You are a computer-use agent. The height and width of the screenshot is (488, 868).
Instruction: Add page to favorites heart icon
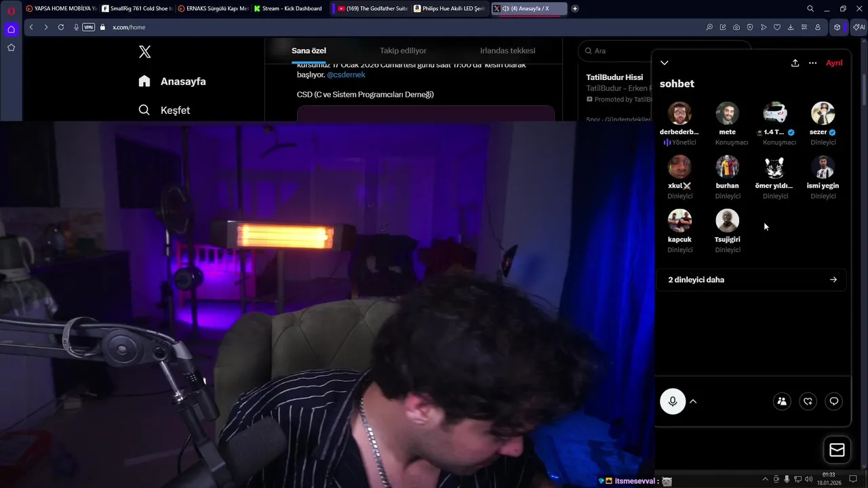[777, 27]
